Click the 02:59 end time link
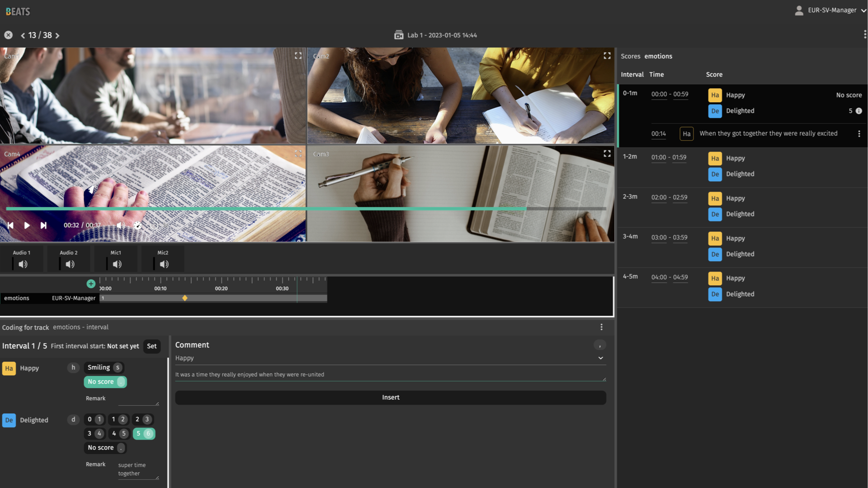This screenshot has height=488, width=868. click(680, 197)
